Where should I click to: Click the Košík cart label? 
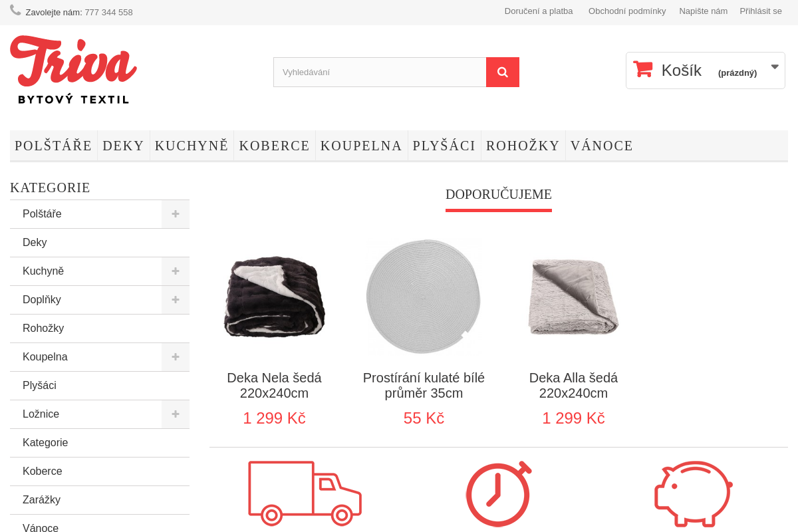pos(681,70)
